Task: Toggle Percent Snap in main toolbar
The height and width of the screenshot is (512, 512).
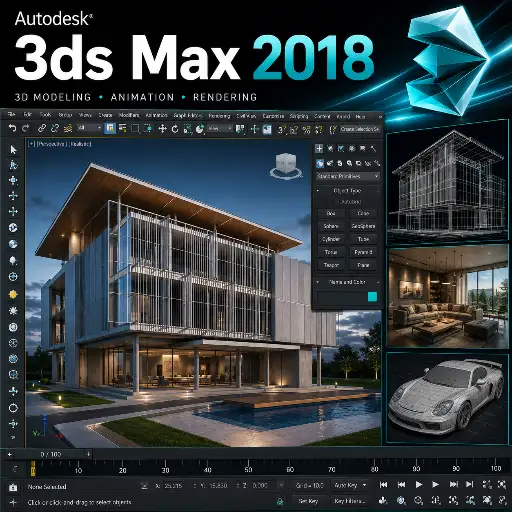Action: click(x=306, y=129)
